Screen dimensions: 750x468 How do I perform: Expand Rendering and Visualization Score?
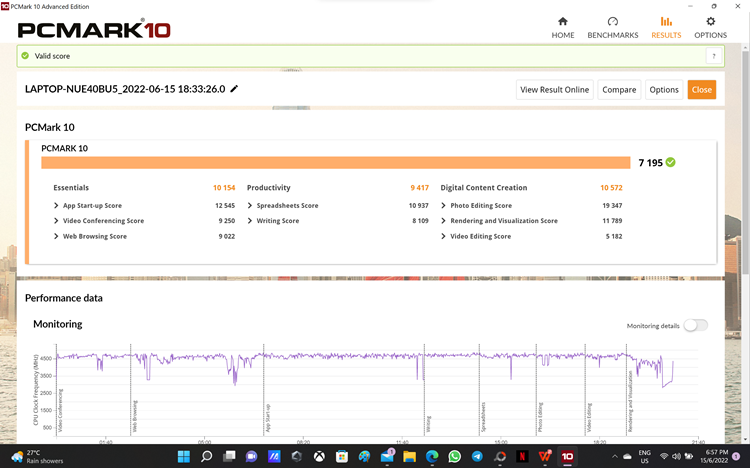[x=443, y=221]
